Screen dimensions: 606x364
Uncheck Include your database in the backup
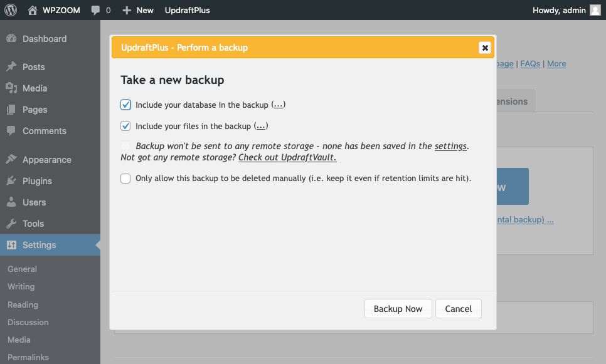coord(125,105)
